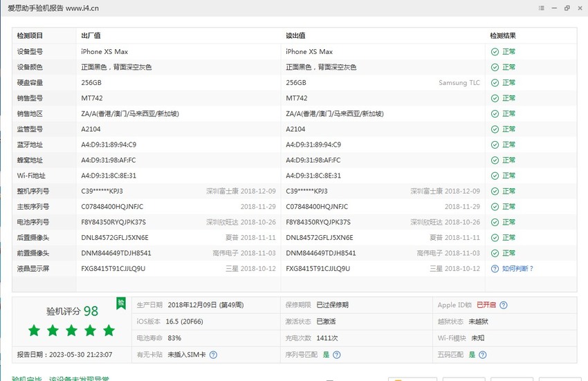The height and width of the screenshot is (381, 588).
Task: Click the 读出值 column header
Action: coord(295,36)
